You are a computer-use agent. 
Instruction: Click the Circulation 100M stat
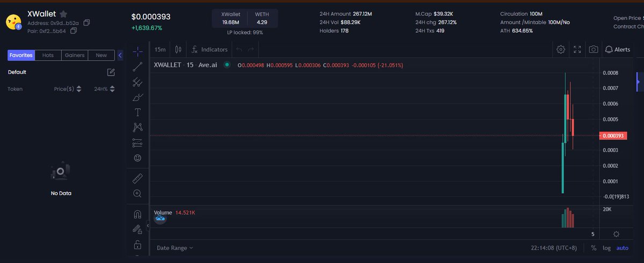(521, 13)
